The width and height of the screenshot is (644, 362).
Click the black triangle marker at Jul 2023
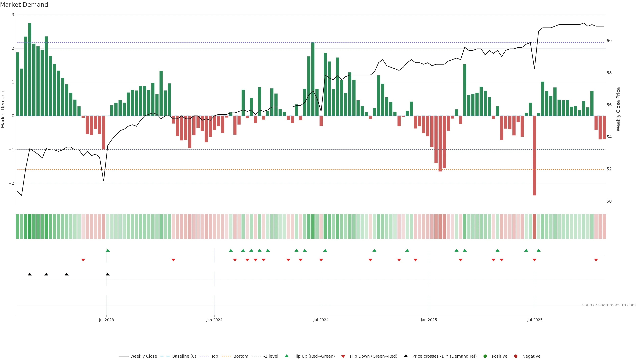click(x=108, y=274)
